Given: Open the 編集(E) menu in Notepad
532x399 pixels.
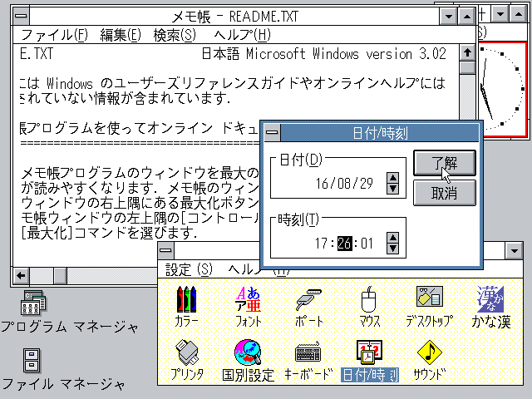Looking at the screenshot, I should 121,35.
